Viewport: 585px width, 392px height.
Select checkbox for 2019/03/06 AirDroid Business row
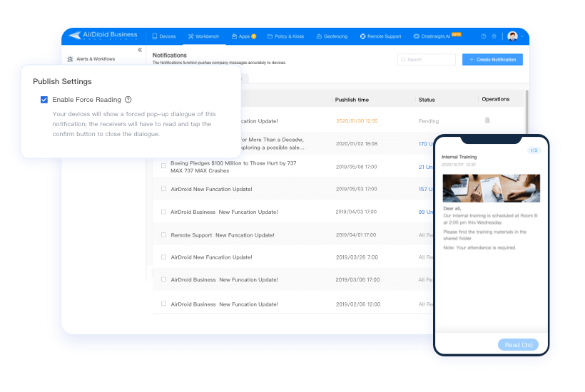point(163,279)
